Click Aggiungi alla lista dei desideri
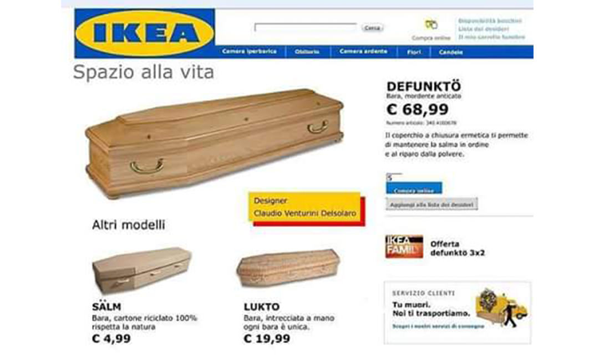The image size is (594, 364). pyautogui.click(x=431, y=204)
